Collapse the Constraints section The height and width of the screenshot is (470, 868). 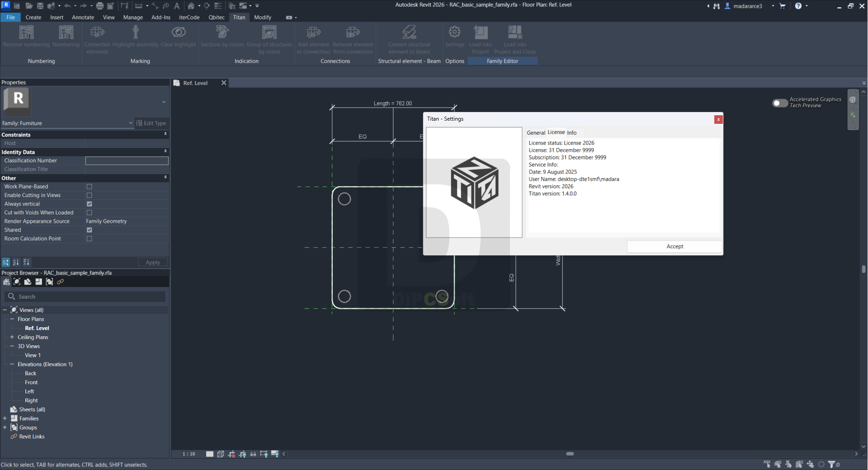tap(165, 134)
